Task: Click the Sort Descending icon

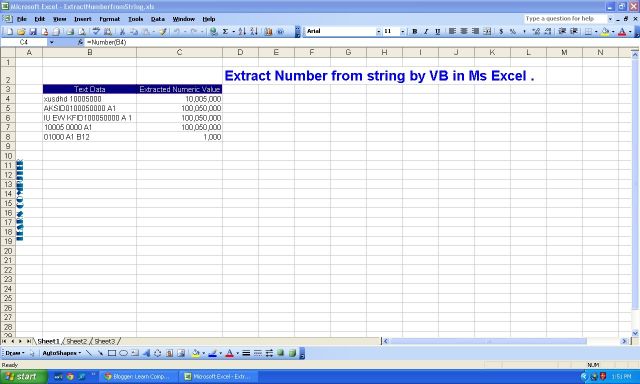Action: [254, 31]
